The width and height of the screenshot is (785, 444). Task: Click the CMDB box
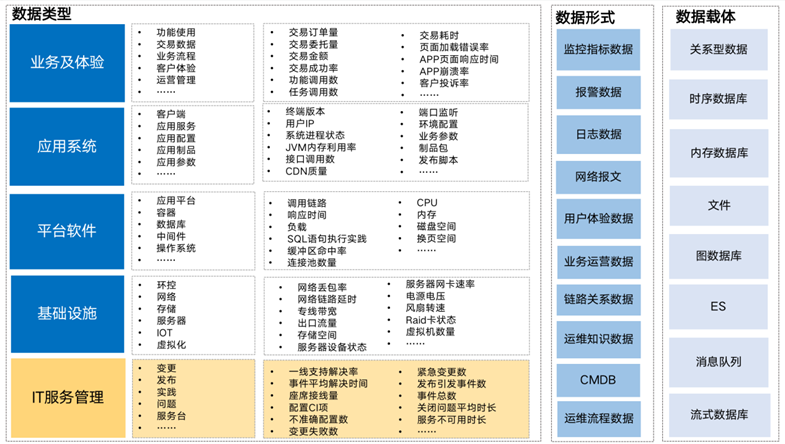pyautogui.click(x=598, y=379)
